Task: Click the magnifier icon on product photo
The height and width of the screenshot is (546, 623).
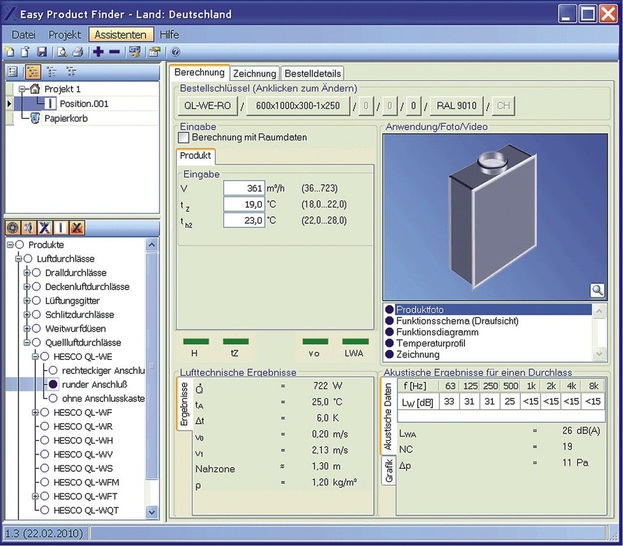Action: click(x=597, y=290)
